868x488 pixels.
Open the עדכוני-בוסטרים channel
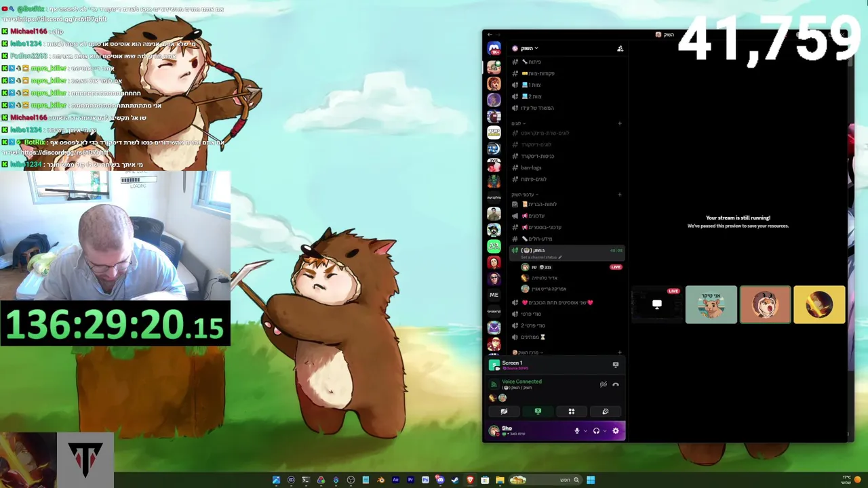click(x=567, y=227)
